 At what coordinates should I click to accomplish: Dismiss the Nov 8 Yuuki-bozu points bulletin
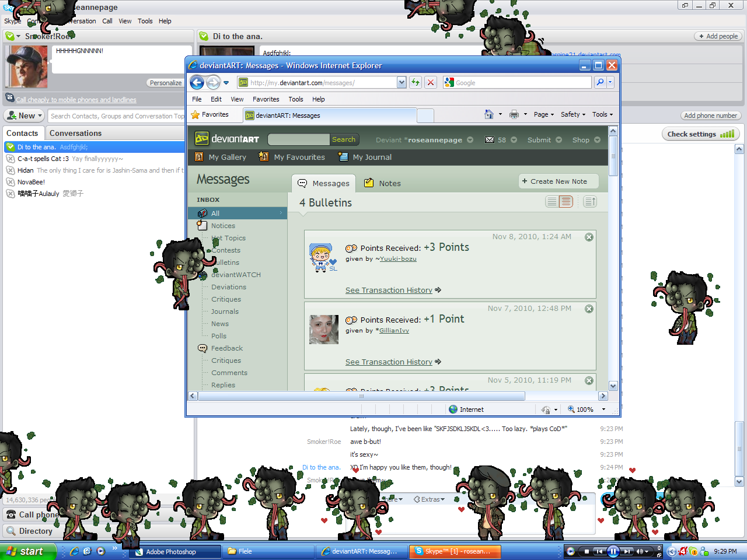click(589, 237)
